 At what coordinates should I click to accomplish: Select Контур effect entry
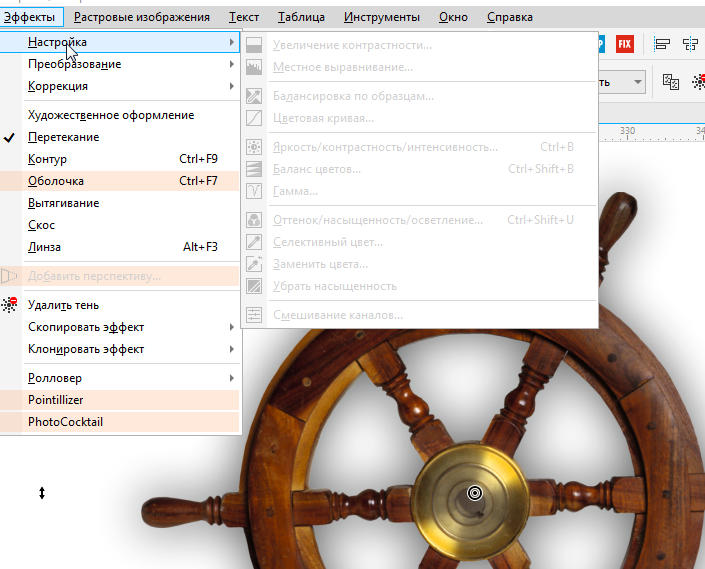[119, 159]
